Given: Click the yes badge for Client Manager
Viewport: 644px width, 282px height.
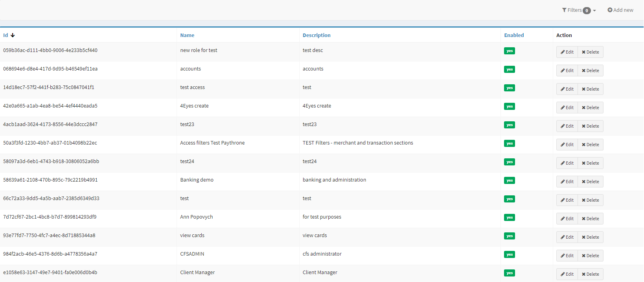Looking at the screenshot, I should point(510,273).
